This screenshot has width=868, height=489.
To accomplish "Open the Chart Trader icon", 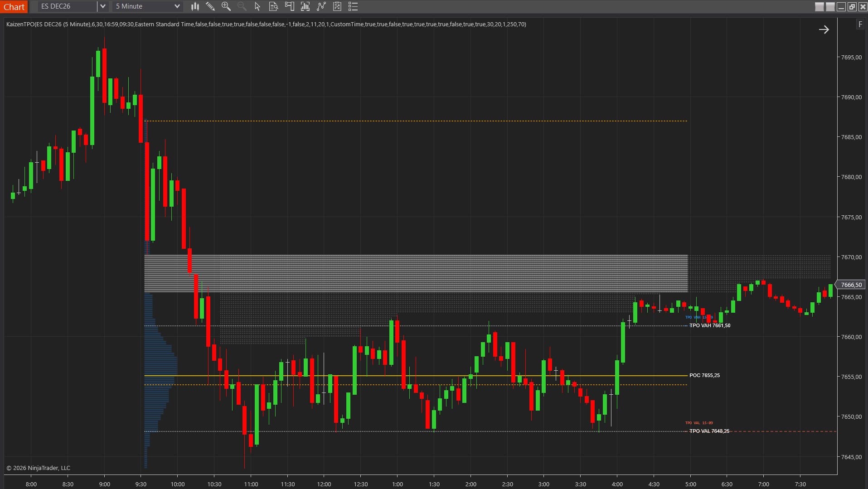I will coord(289,6).
